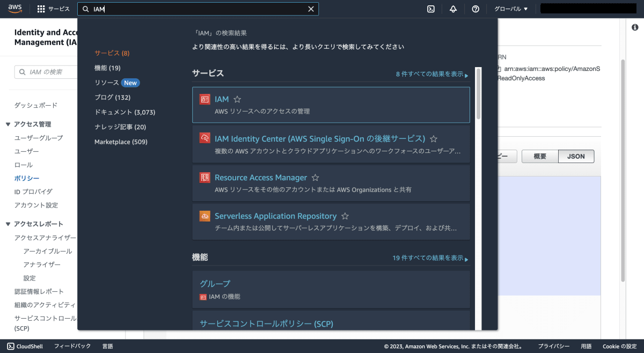Screen dimensions: 644x353
Task: Click the info circle icon at right edge
Action: [635, 27]
